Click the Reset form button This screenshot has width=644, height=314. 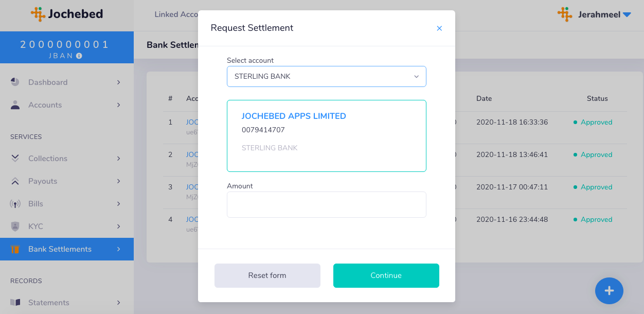pos(267,275)
